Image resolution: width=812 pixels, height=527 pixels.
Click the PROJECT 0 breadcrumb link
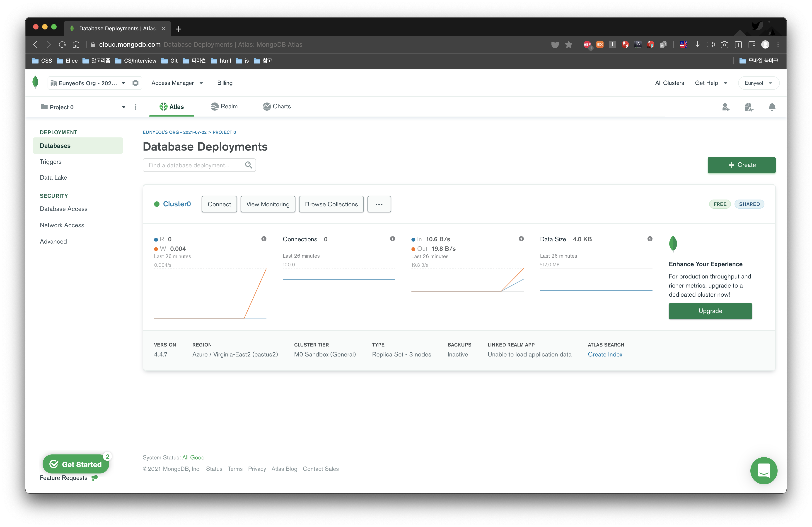point(224,132)
